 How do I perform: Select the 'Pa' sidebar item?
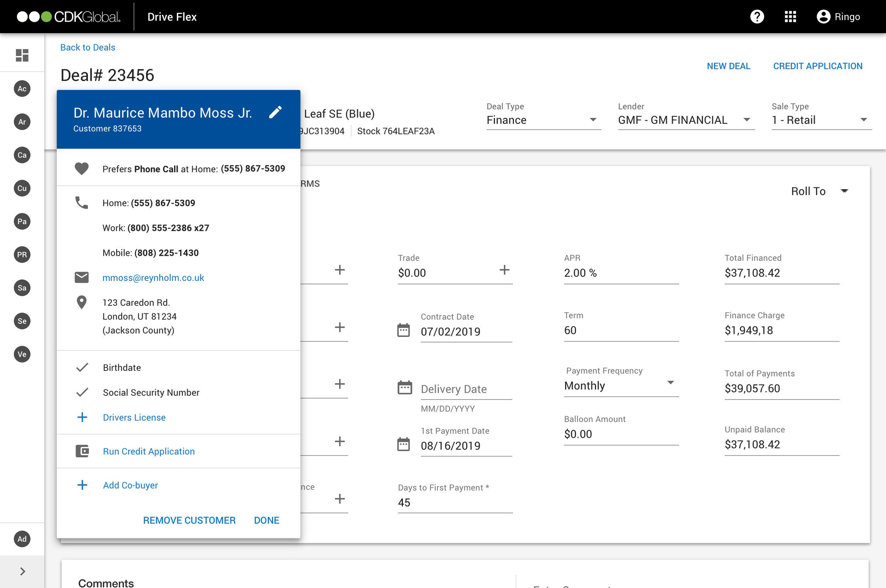coord(22,221)
